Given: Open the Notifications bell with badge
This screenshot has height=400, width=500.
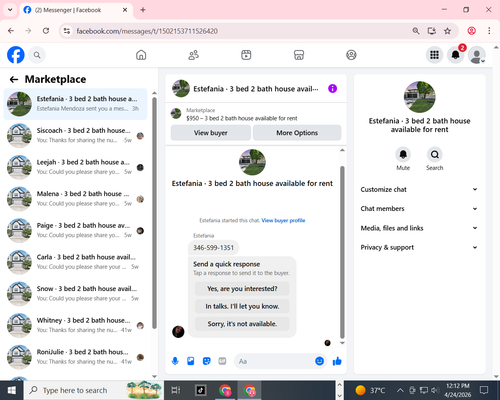Looking at the screenshot, I should [456, 54].
